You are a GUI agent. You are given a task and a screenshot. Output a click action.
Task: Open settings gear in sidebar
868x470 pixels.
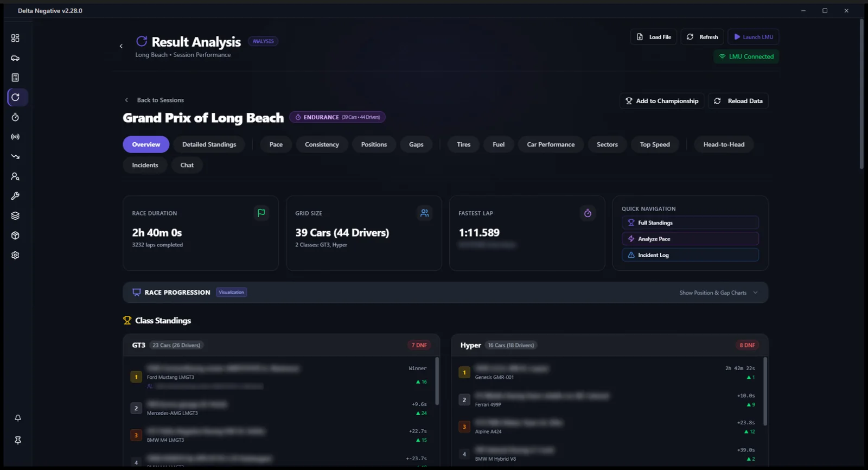pyautogui.click(x=15, y=255)
